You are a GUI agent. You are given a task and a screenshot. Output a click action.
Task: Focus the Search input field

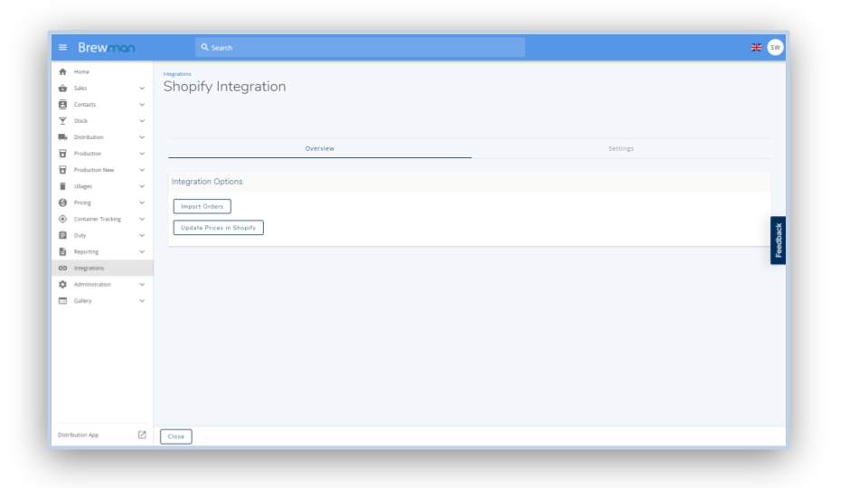point(360,48)
